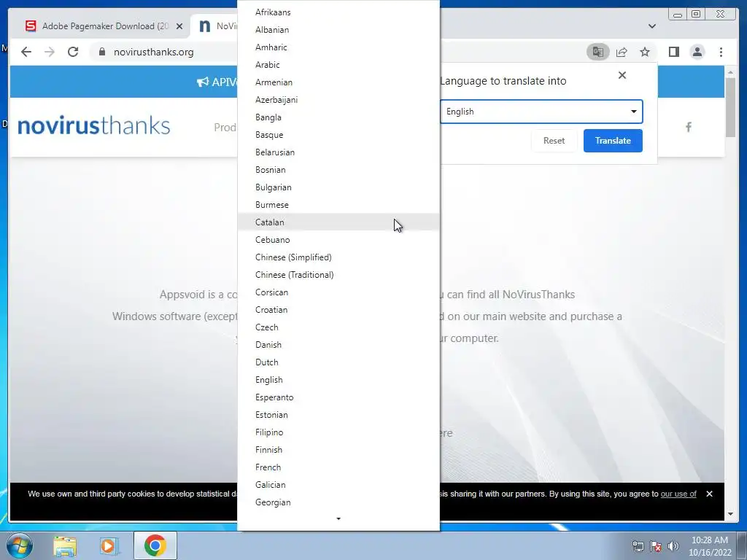Click the site lock padlock icon
Screen dimensions: 747x560
tap(101, 52)
